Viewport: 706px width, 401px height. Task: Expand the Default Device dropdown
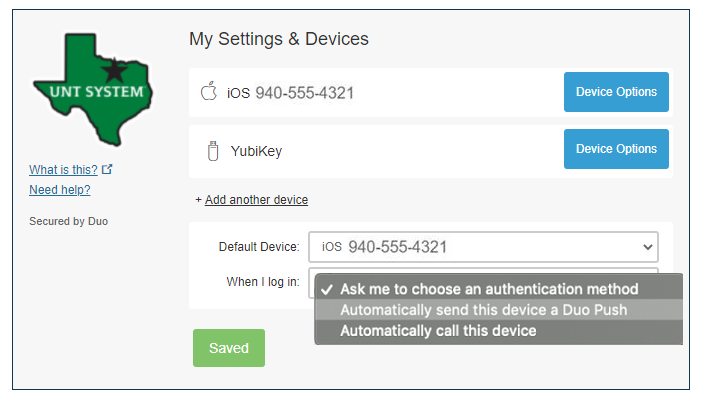point(483,247)
